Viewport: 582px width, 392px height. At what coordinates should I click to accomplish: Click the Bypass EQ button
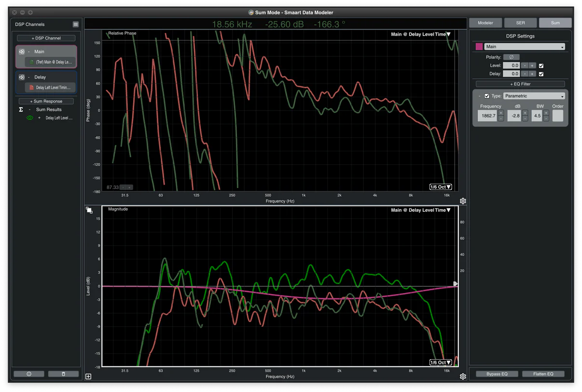click(x=497, y=374)
